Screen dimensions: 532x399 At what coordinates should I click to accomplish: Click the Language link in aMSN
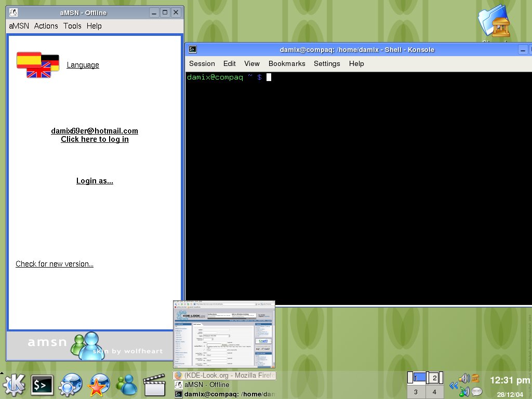pos(83,65)
